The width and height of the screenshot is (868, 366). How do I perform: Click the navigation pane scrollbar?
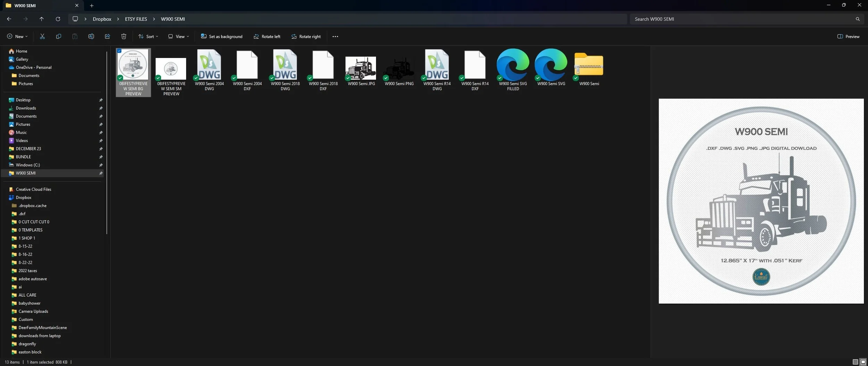tap(107, 143)
